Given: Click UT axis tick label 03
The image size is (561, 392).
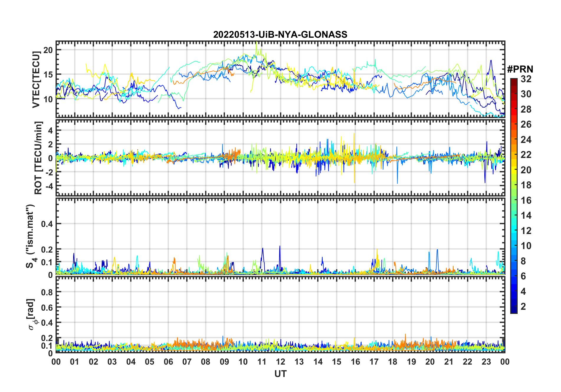Looking at the screenshot, I should point(112,362).
